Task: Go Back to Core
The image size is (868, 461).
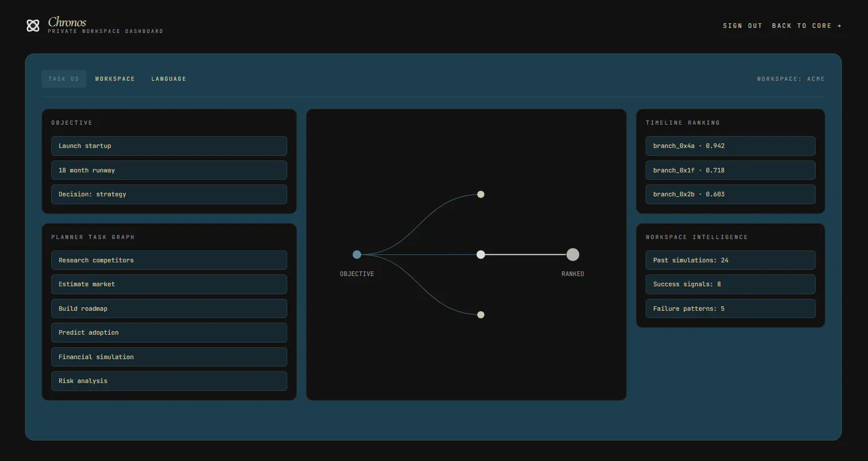Action: tap(807, 26)
